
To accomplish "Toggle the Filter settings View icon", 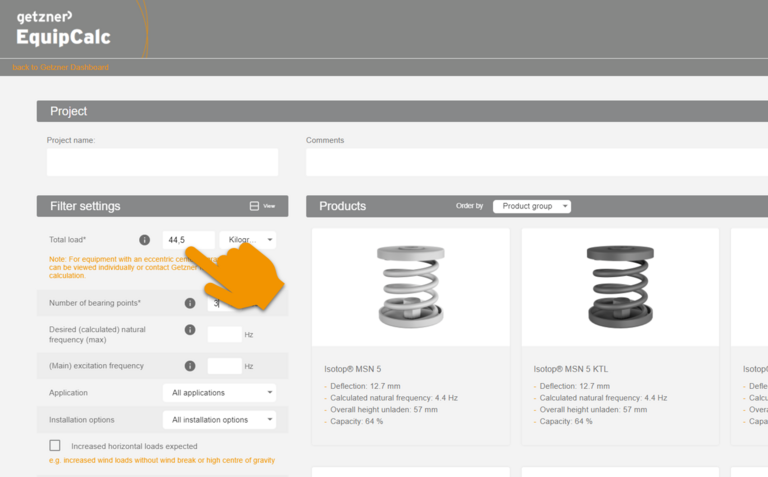I will (254, 206).
